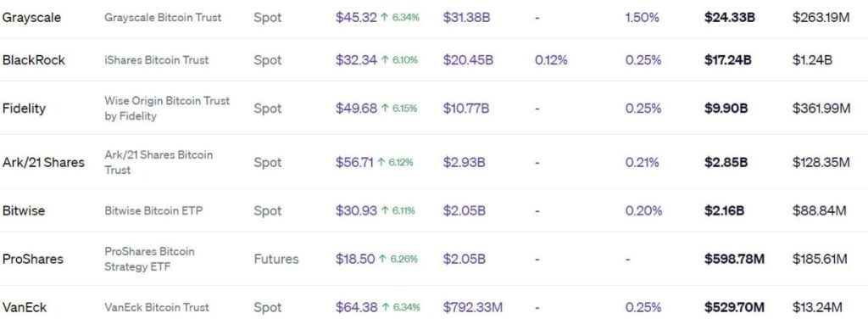This screenshot has width=868, height=319.
Task: Click the up arrow next to $32.34
Action: (385, 59)
